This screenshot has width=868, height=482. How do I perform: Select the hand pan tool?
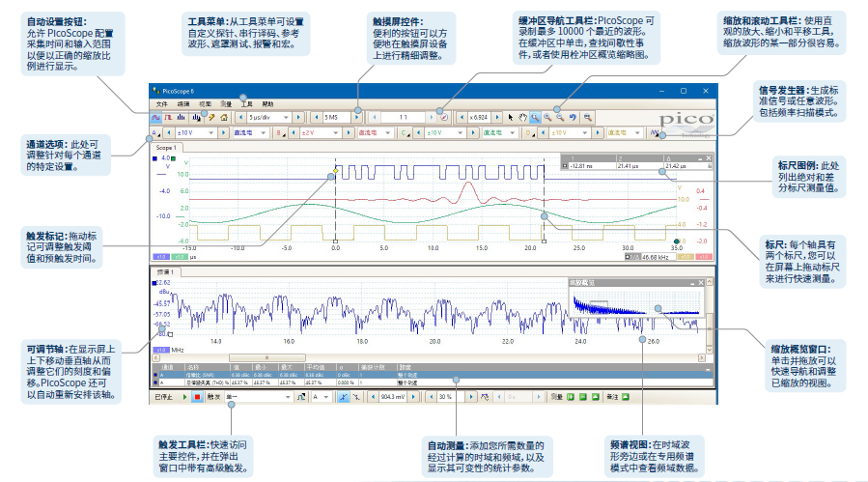coord(524,117)
